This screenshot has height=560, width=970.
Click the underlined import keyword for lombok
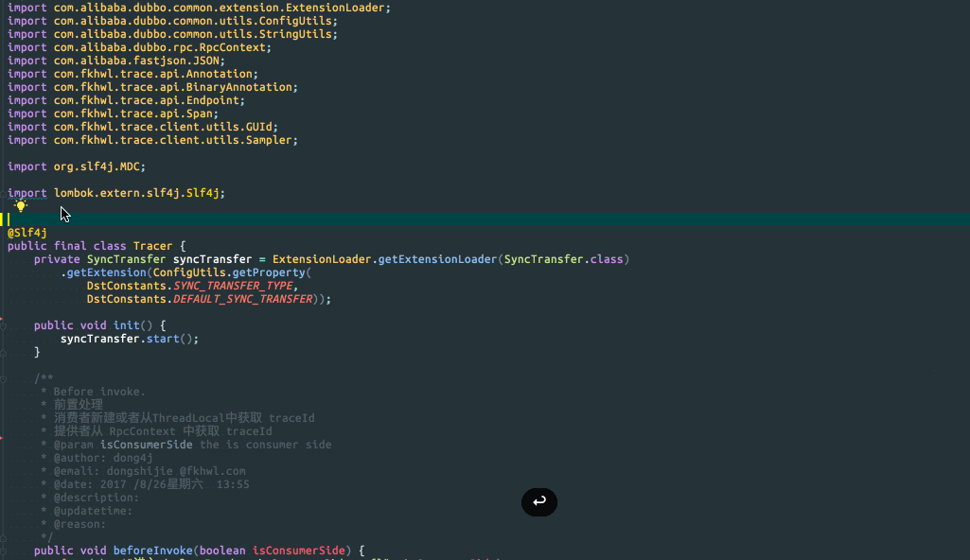pos(26,193)
